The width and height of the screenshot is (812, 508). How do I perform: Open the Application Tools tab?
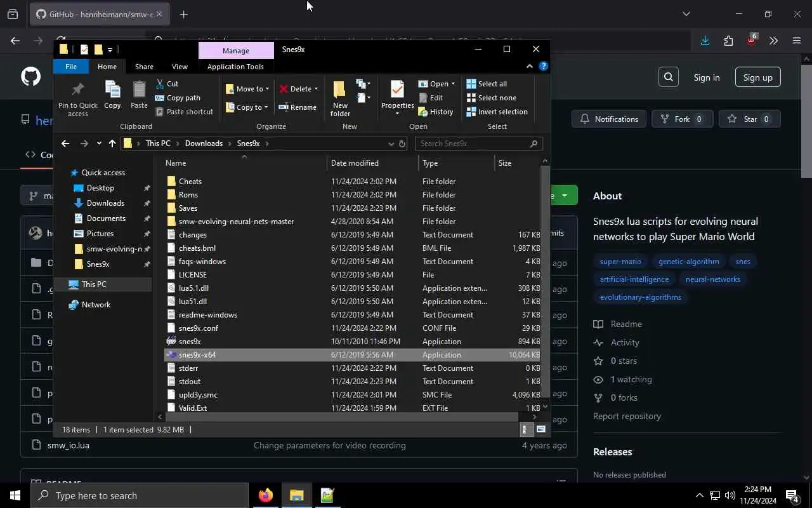(x=235, y=67)
